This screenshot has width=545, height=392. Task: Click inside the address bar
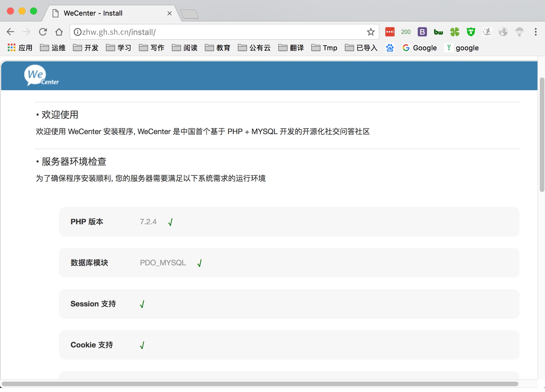point(202,32)
